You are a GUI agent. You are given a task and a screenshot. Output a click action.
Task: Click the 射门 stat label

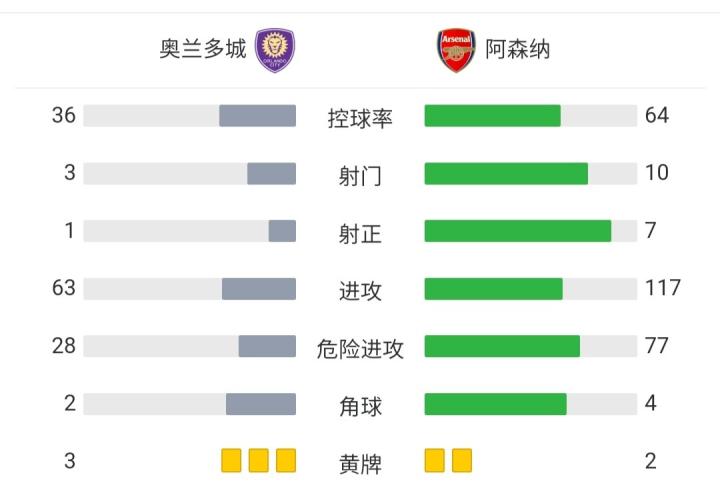(360, 176)
